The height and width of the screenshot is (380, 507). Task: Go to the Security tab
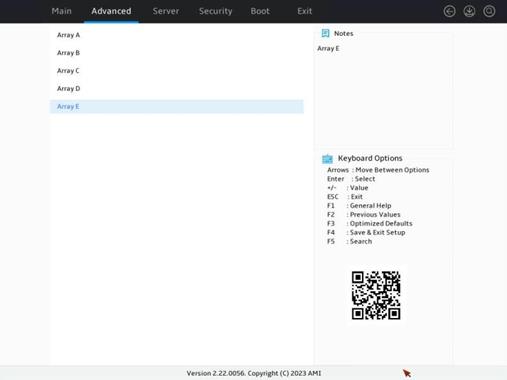pos(216,11)
